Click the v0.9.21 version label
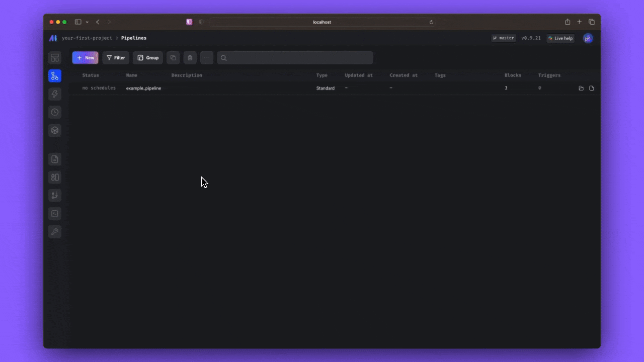 531,38
